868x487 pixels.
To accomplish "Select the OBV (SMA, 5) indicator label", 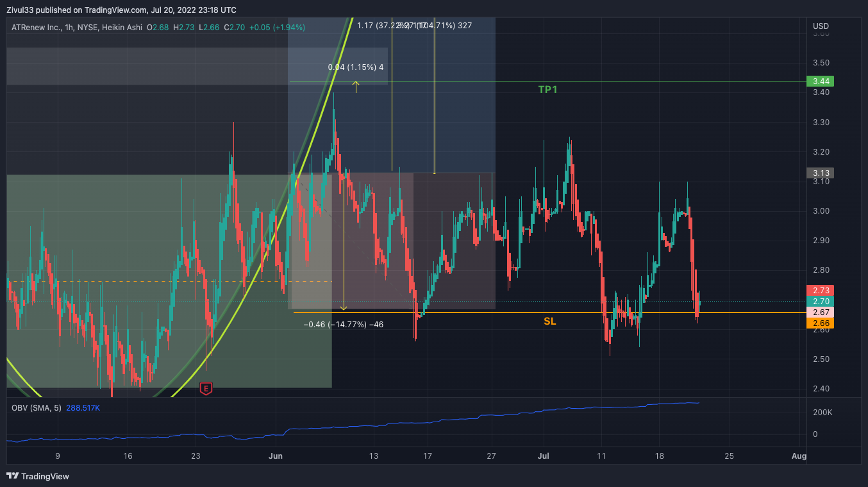I will 37,407.
